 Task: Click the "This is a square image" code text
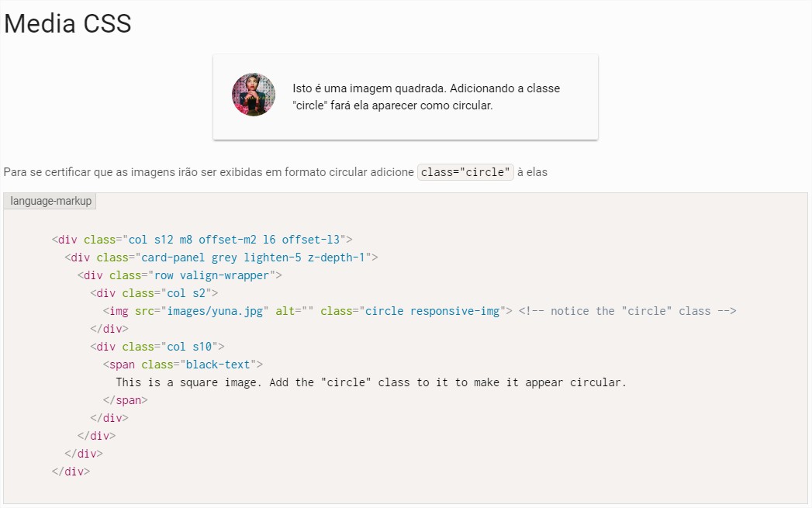[371, 382]
